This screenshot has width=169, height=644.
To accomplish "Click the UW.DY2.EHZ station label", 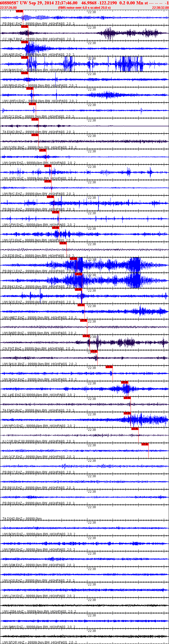I will 12,117.
